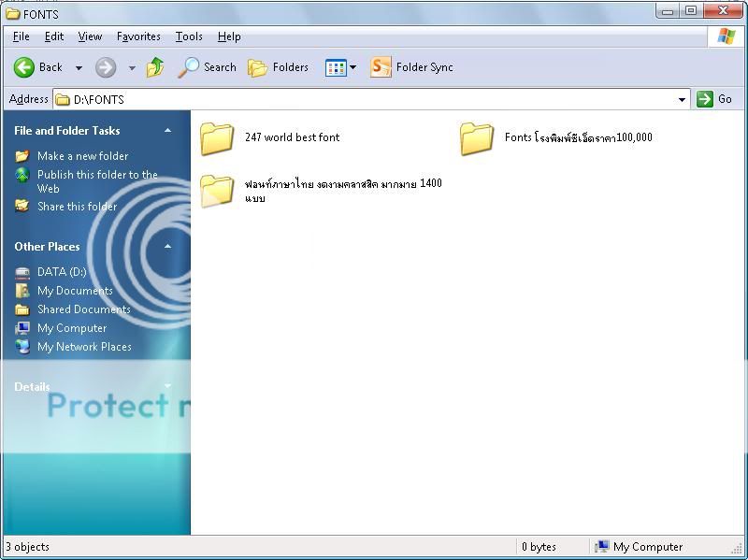Viewport: 748px width, 560px height.
Task: Open the Views button dropdown
Action: click(x=352, y=67)
